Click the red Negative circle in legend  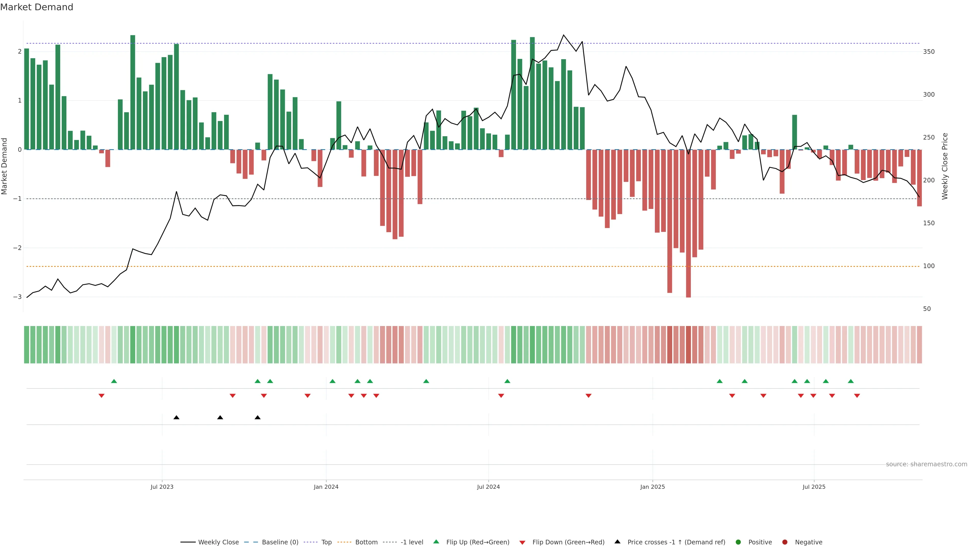pyautogui.click(x=785, y=542)
